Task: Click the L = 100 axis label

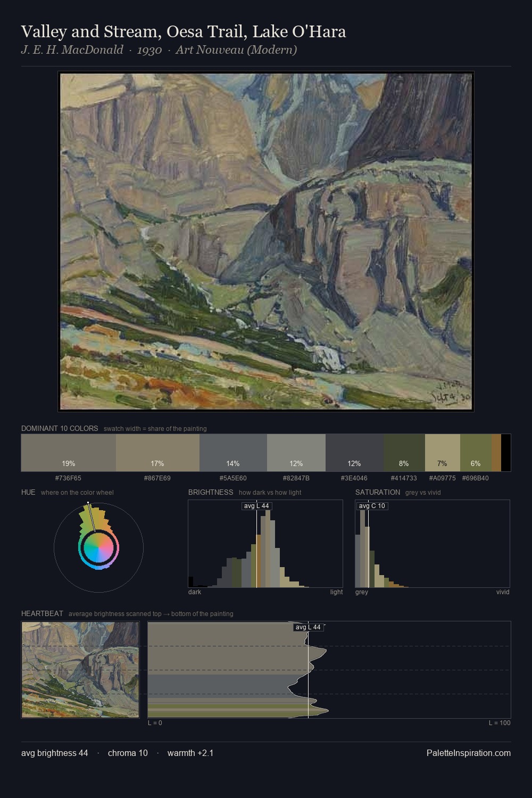Action: (x=500, y=723)
